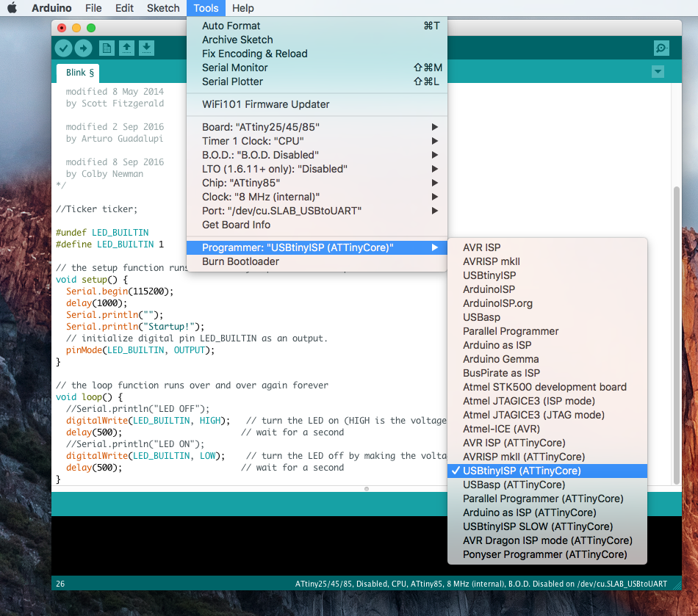698x616 pixels.
Task: Select Atmel STK500 development board
Action: coord(547,387)
